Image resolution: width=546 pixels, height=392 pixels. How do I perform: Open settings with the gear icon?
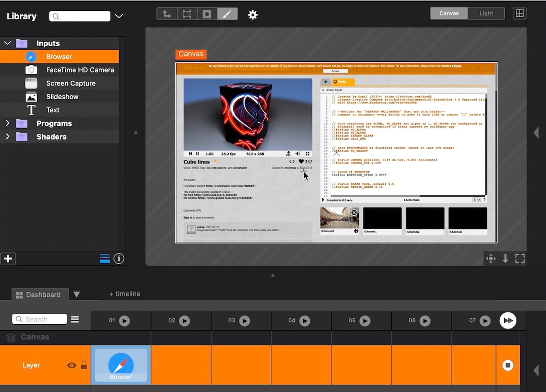(x=253, y=15)
